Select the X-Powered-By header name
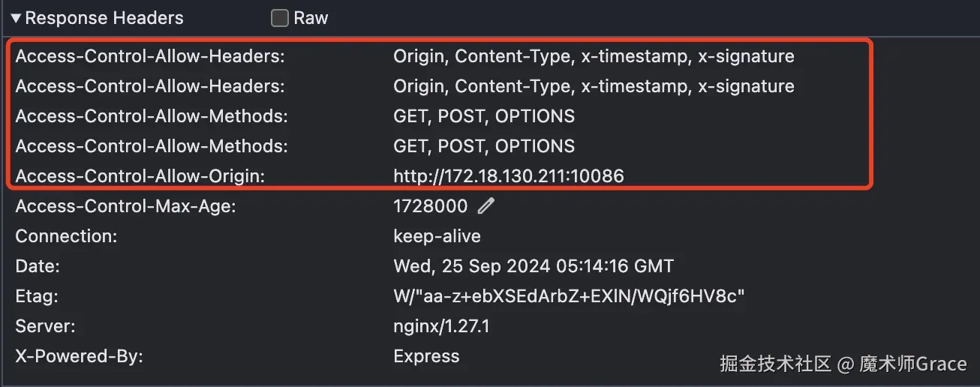 click(x=80, y=356)
